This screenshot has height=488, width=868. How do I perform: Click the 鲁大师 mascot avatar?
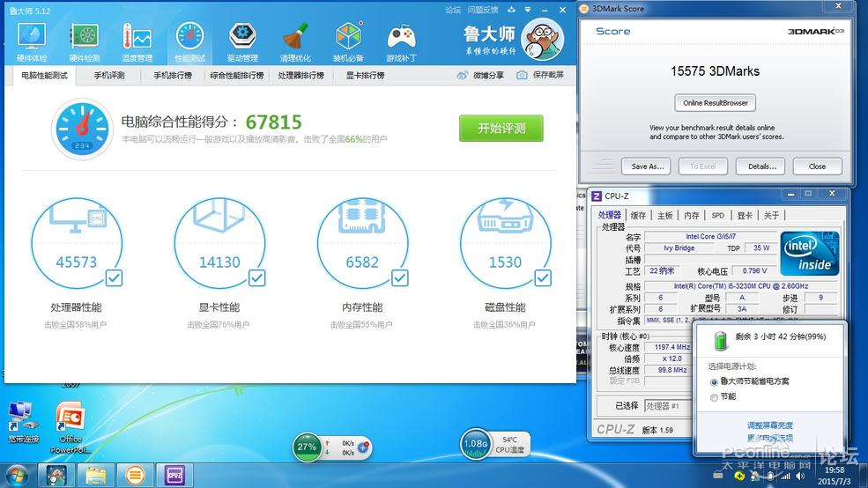pyautogui.click(x=543, y=40)
